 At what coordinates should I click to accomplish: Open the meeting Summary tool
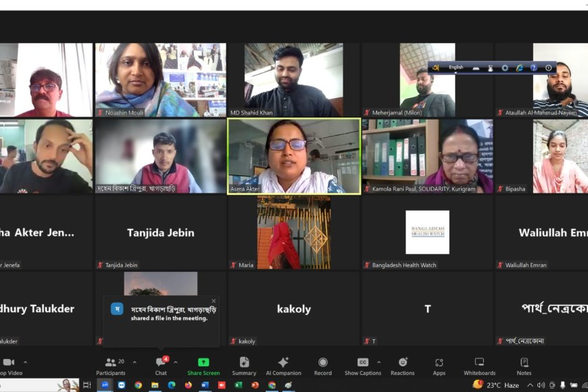click(244, 366)
